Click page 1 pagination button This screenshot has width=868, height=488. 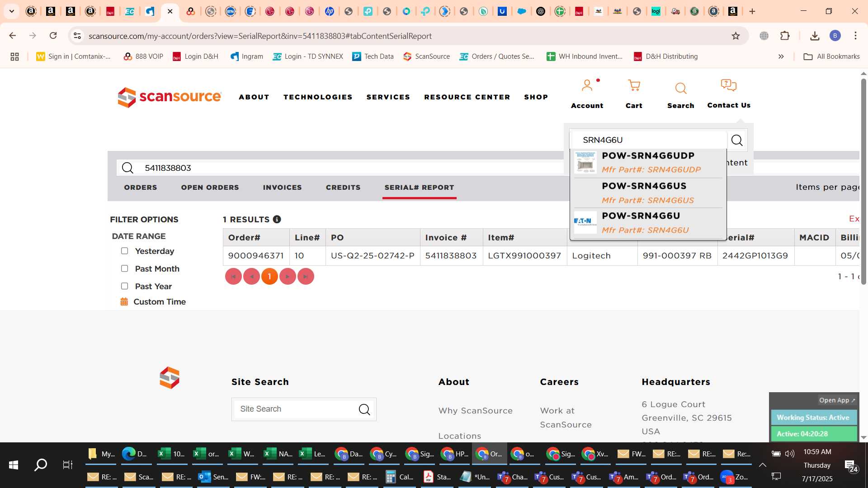pos(269,277)
